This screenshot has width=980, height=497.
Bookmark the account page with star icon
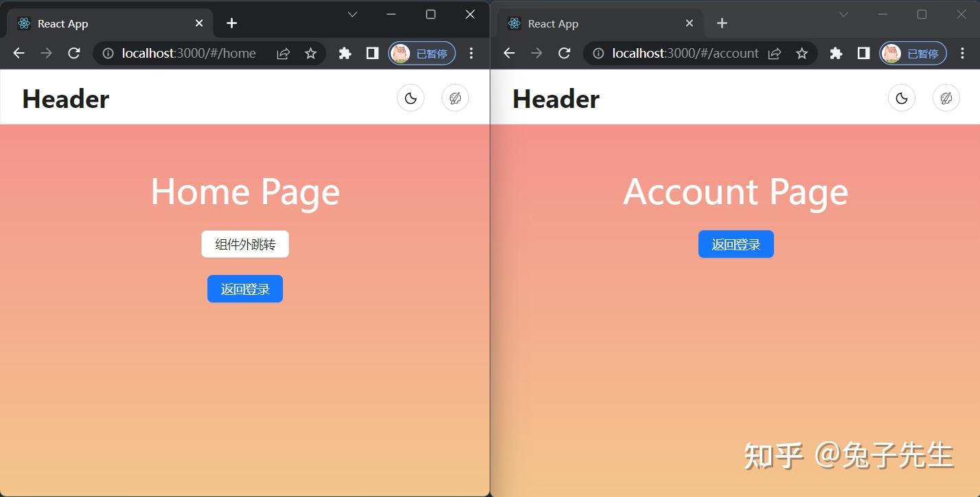coord(801,53)
